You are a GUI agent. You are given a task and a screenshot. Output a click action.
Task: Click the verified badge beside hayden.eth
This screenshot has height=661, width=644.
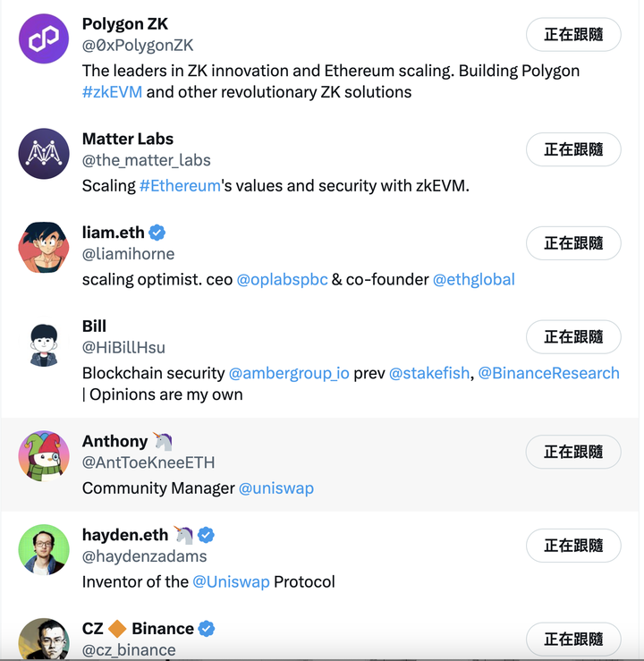point(206,535)
